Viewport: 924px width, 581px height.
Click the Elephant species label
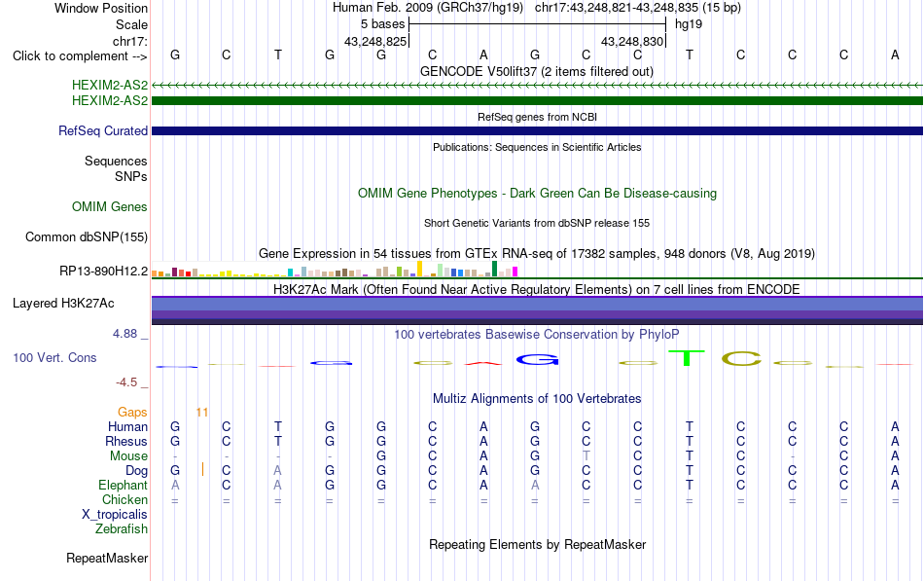[x=124, y=486]
